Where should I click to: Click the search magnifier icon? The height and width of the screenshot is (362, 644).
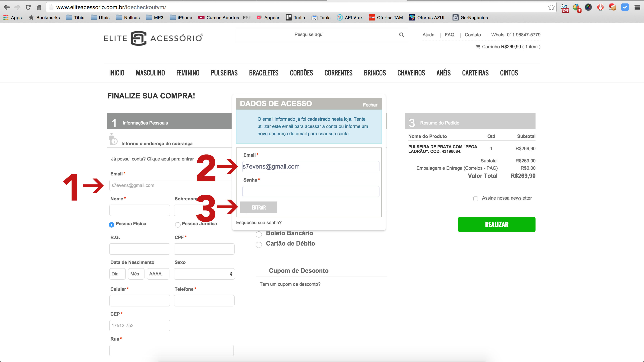[x=401, y=35]
